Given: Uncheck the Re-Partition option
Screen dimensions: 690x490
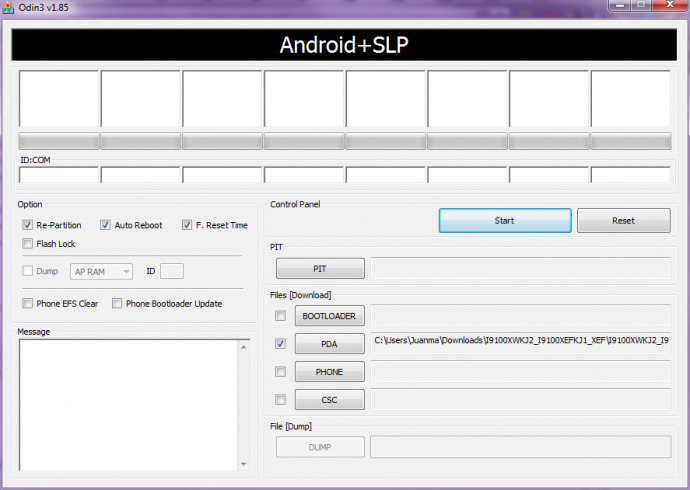Looking at the screenshot, I should coord(27,225).
